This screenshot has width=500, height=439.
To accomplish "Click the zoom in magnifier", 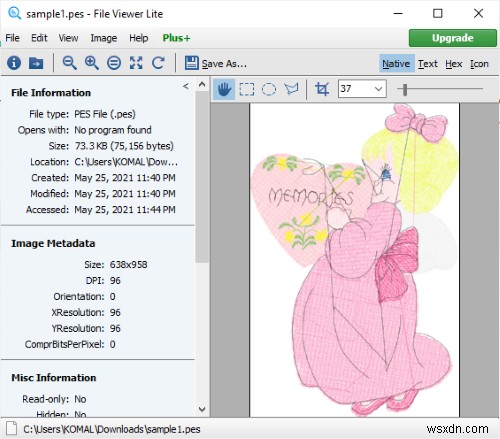I will tap(92, 63).
